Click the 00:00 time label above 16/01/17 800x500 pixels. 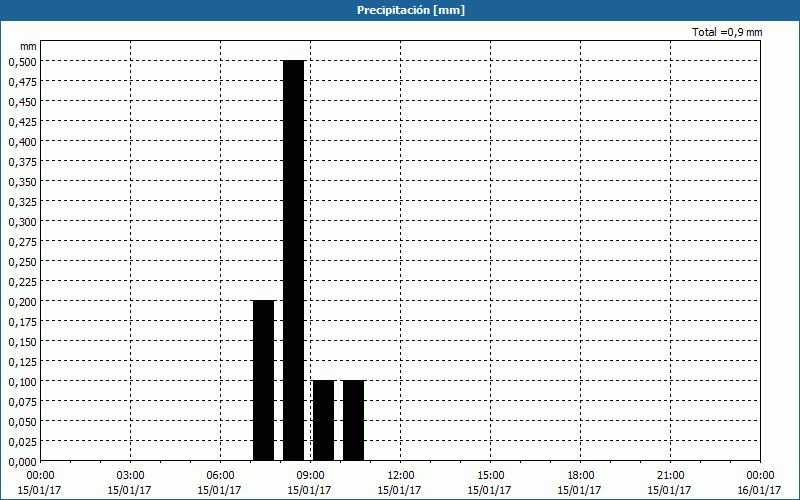(760, 476)
